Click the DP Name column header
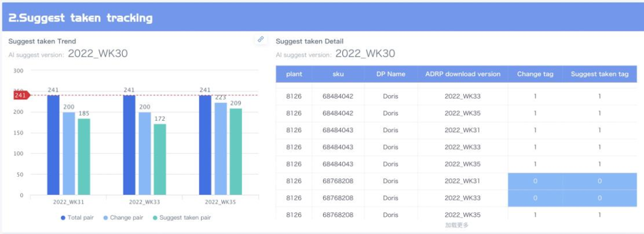Screen dimensions: 644x234 pyautogui.click(x=391, y=74)
